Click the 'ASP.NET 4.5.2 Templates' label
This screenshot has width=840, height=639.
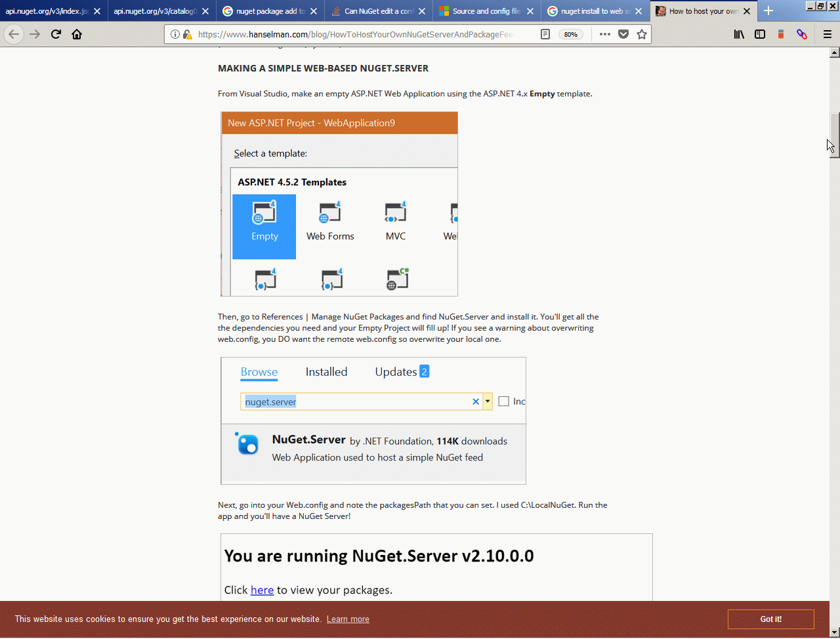point(292,182)
